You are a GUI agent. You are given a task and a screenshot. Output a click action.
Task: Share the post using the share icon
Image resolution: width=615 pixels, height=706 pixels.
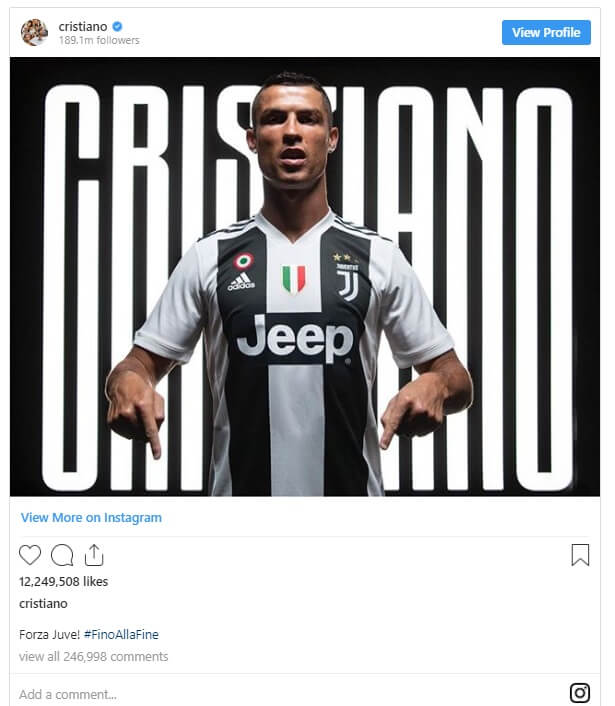pyautogui.click(x=94, y=555)
